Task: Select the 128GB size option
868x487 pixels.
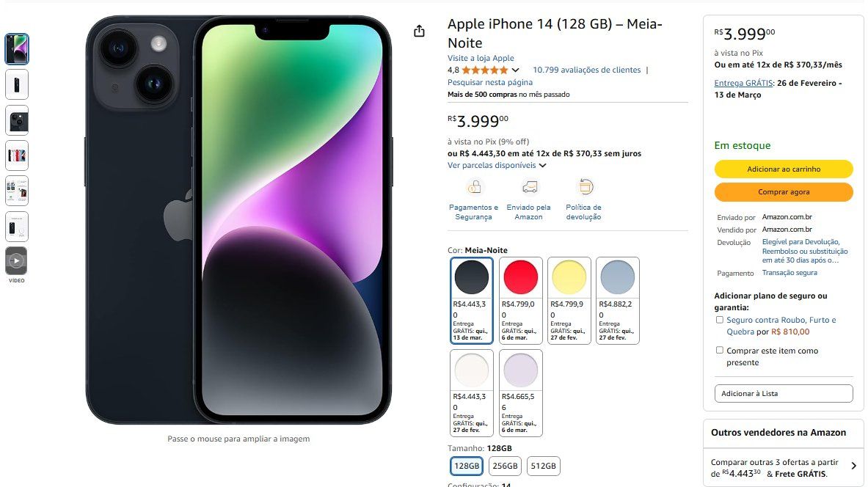Action: coord(467,466)
